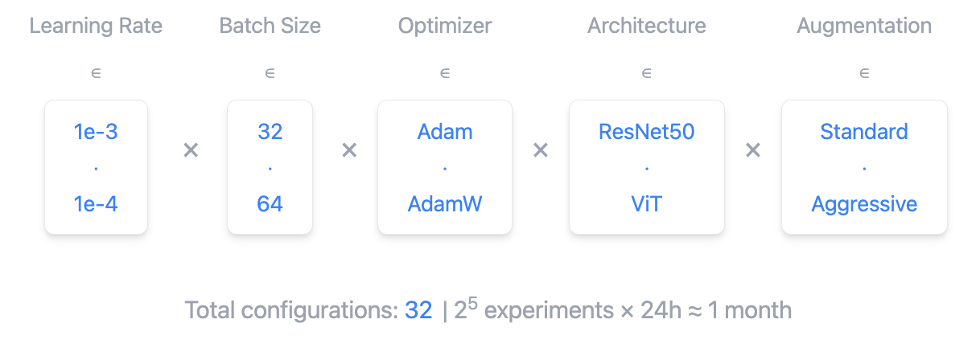Choose batch size 32
Image resolution: width=980 pixels, height=344 pixels.
tap(270, 132)
